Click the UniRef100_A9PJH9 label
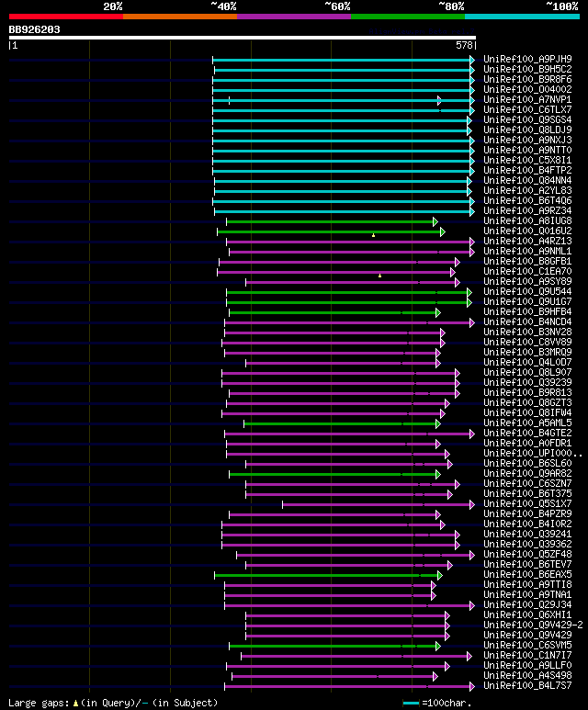 coord(527,59)
